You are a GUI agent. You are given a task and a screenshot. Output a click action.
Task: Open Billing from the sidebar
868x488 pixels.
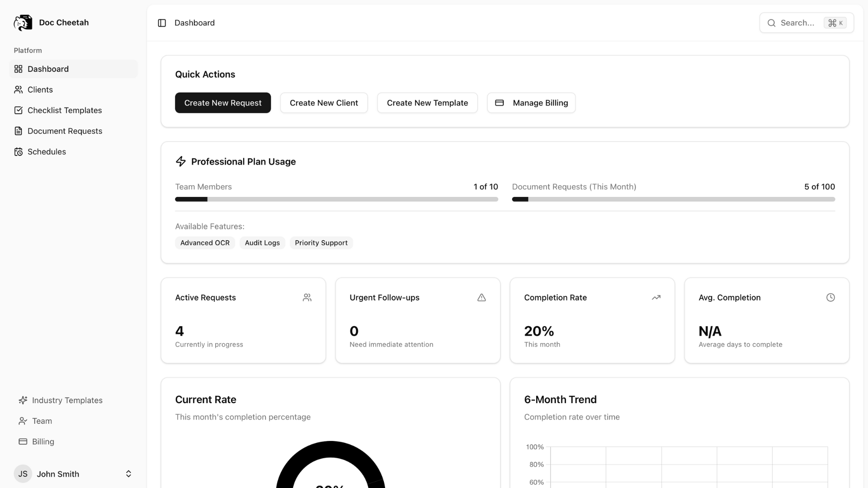[73, 442]
